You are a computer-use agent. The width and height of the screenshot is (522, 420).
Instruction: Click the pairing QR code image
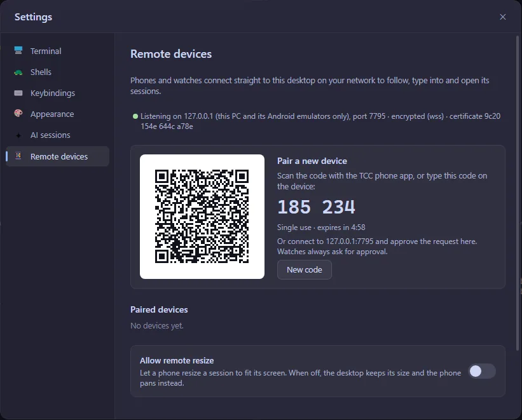(x=202, y=216)
